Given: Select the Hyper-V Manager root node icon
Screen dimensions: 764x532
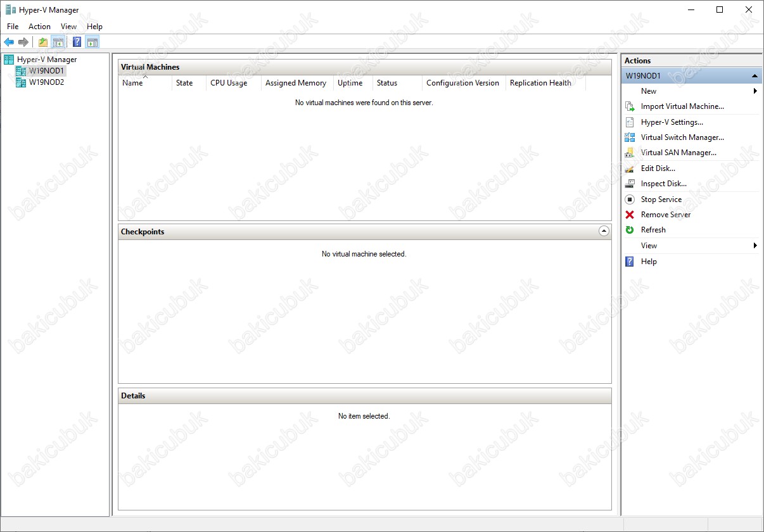Looking at the screenshot, I should [9, 60].
